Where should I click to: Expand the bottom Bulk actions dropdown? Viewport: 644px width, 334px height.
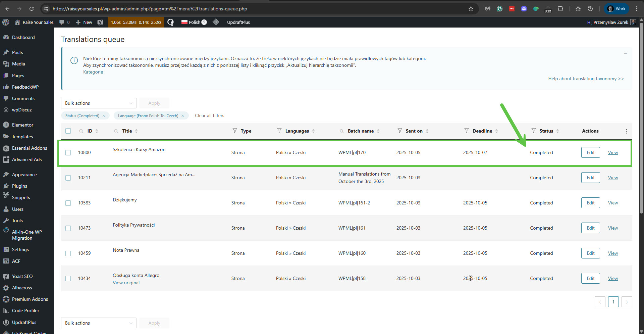pyautogui.click(x=99, y=323)
